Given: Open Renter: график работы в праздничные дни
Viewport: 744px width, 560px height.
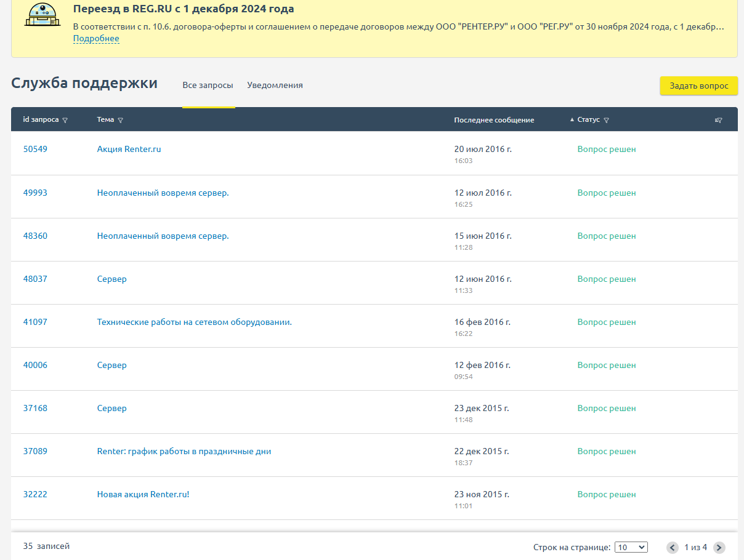Looking at the screenshot, I should [x=184, y=451].
